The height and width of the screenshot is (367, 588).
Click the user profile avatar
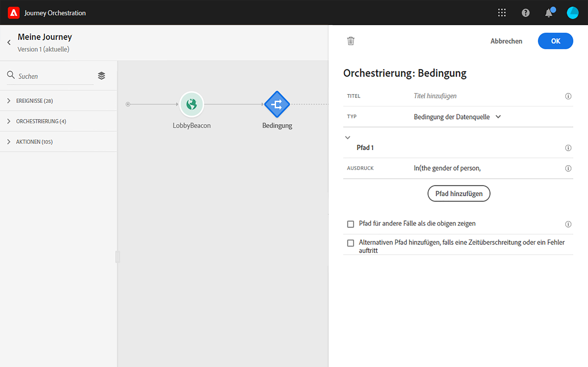pyautogui.click(x=572, y=13)
